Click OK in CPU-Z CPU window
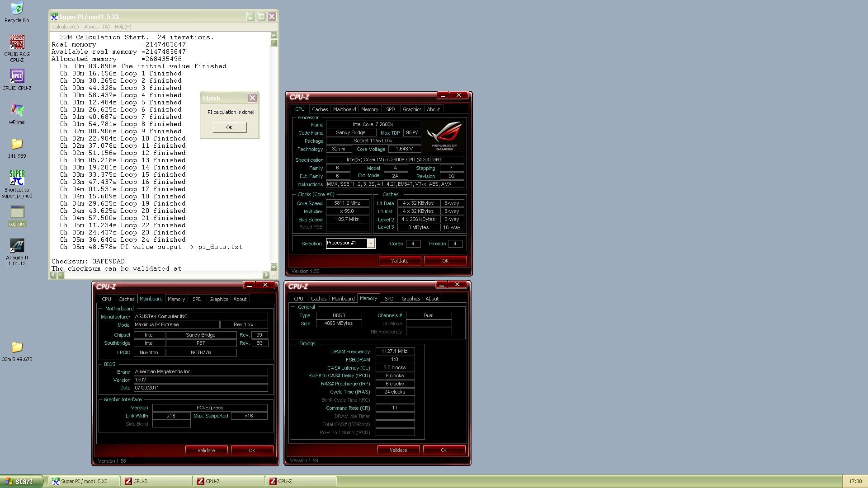 pos(445,261)
